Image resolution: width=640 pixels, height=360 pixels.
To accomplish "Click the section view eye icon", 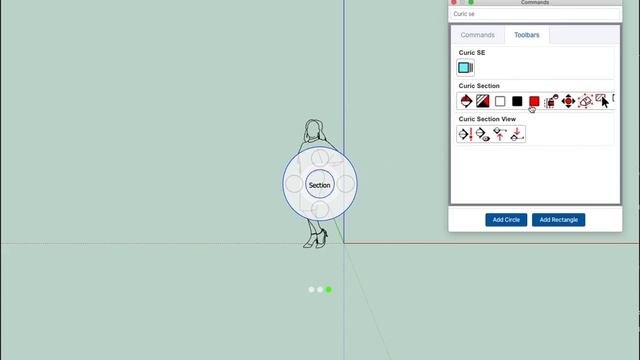I will tap(482, 134).
